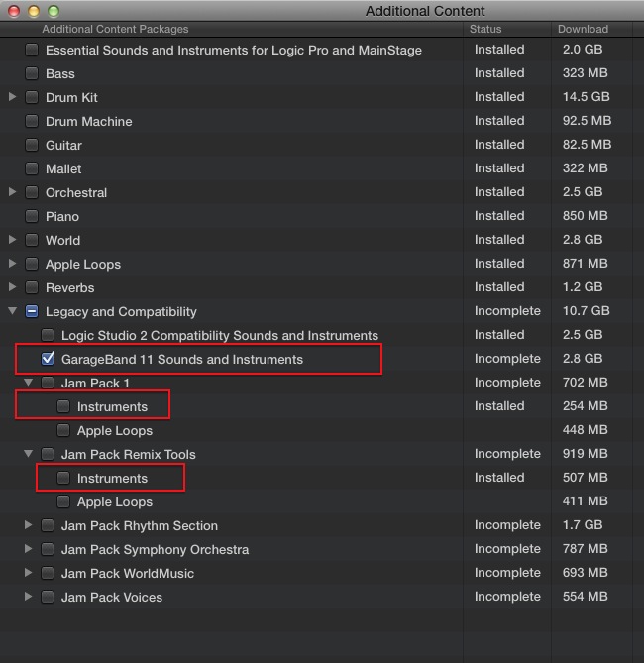The image size is (644, 663).
Task: Enable the Orchestral checkbox
Action: click(x=32, y=192)
